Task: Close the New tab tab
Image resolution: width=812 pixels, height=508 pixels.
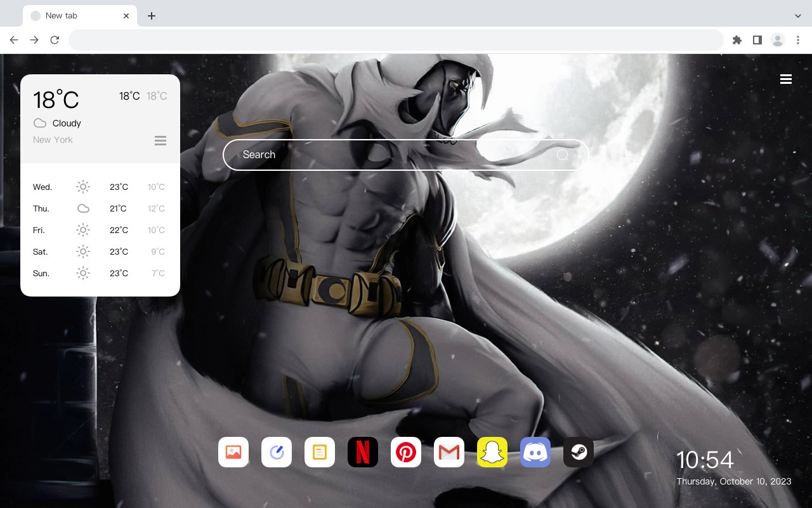Action: [x=126, y=16]
